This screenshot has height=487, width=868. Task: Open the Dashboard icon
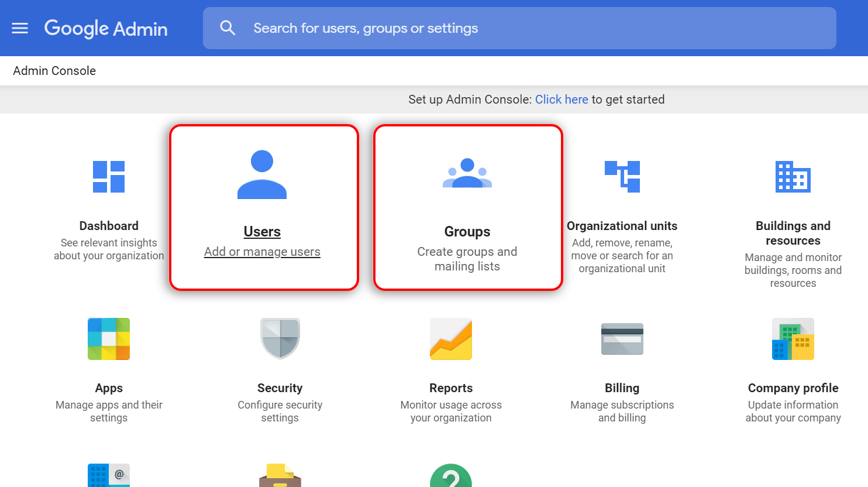[x=109, y=177]
